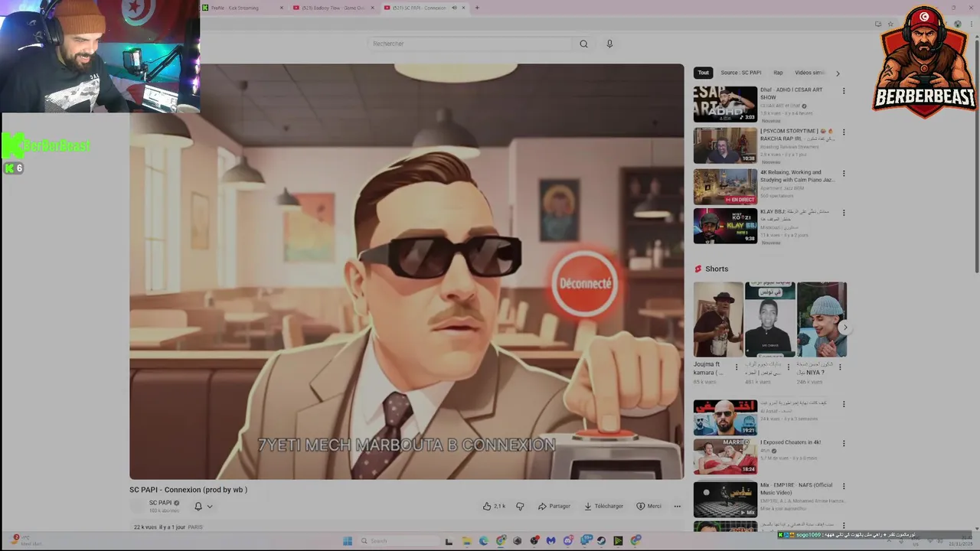Open notification bell options for SC PAPI
980x551 pixels.
click(x=203, y=506)
